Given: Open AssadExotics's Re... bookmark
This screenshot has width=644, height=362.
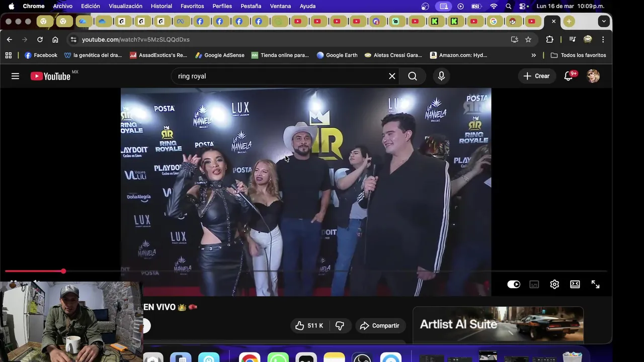Looking at the screenshot, I should click(x=158, y=55).
